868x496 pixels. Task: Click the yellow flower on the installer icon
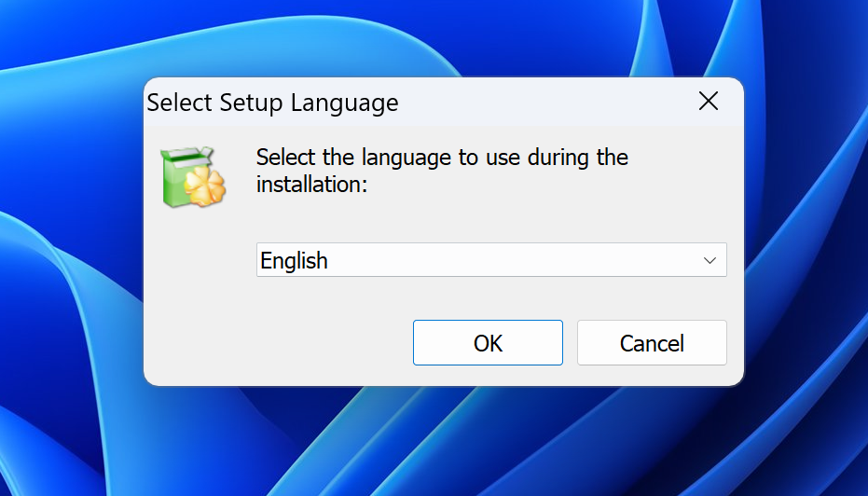point(203,187)
